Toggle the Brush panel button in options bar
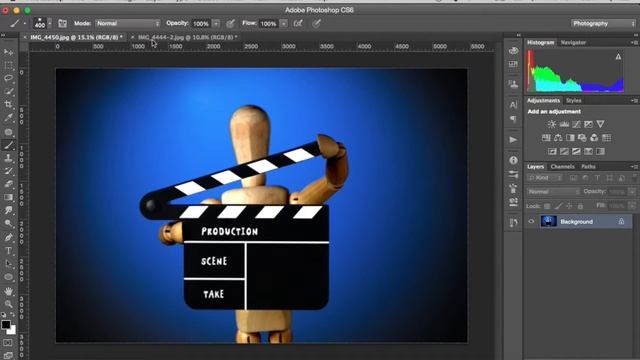Screen dimensions: 640x360 (62, 24)
